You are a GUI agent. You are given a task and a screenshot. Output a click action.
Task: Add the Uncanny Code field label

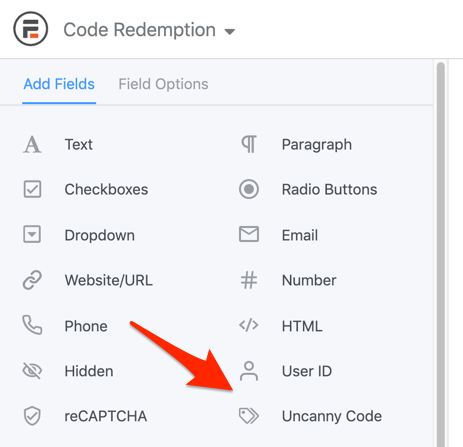tap(332, 416)
